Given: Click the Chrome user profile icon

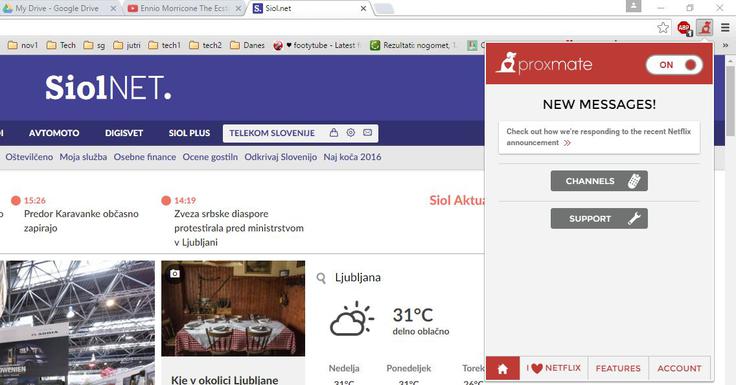Looking at the screenshot, I should (633, 6).
